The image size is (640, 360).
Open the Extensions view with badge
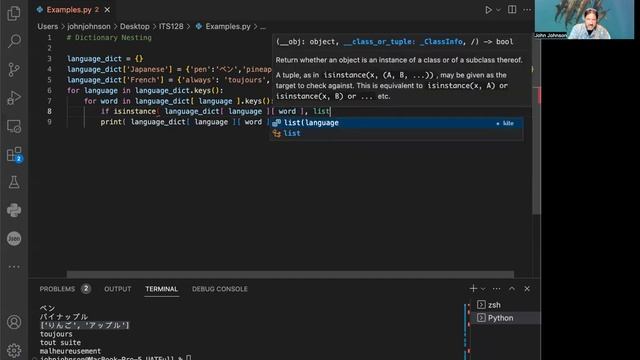coord(14,155)
